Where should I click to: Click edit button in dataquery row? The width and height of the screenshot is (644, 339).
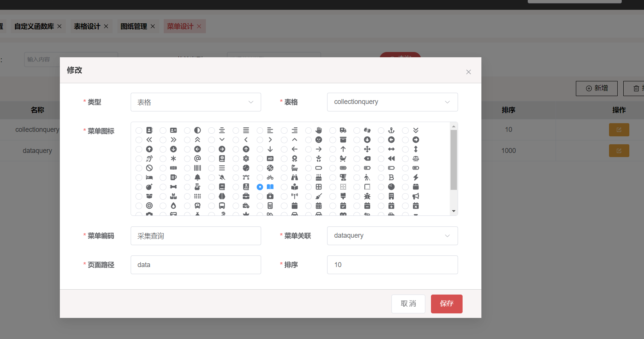pyautogui.click(x=619, y=151)
